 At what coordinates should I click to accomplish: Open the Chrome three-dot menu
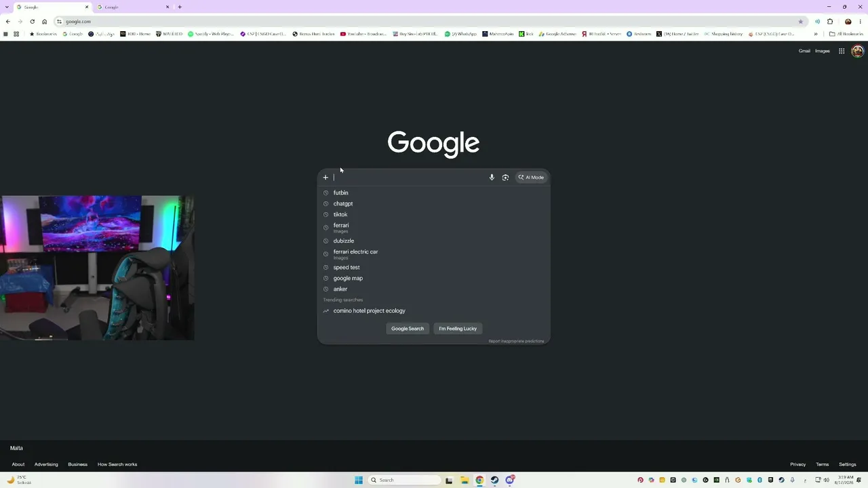coord(860,22)
